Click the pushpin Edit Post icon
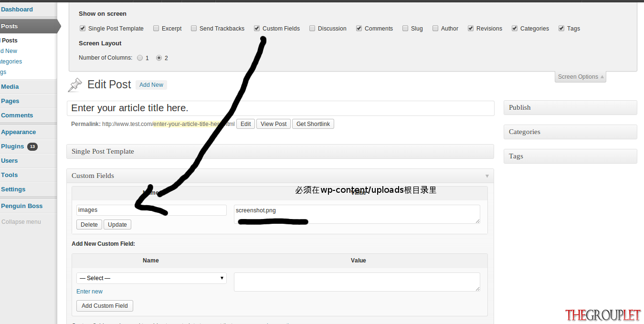This screenshot has width=644, height=324. tap(75, 85)
